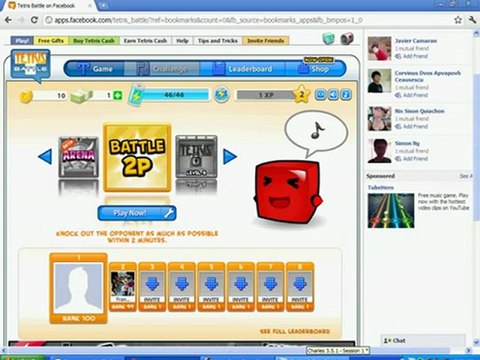
Task: Select the locked Tetris mode tile
Action: pyautogui.click(x=196, y=156)
